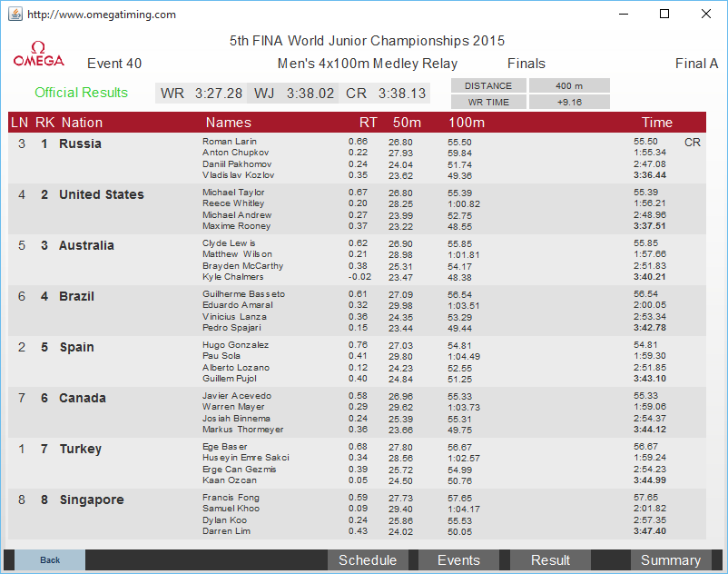Select the Russia team row
The image size is (728, 574).
point(80,143)
